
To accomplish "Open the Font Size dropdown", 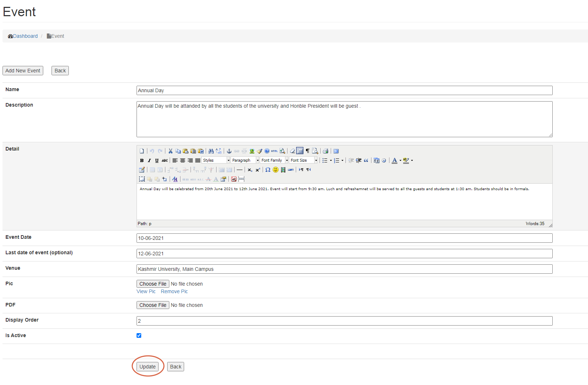I will [x=304, y=161].
